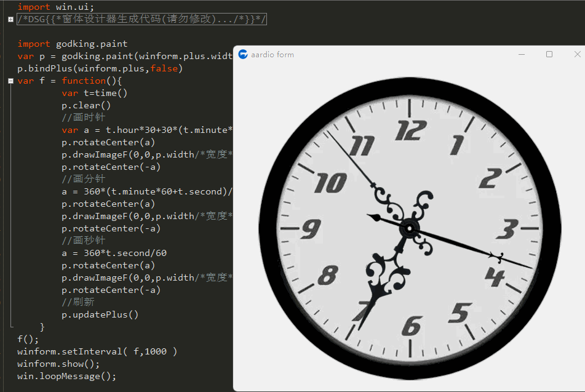Click the aardio form app icon
The height and width of the screenshot is (392, 585).
click(243, 55)
